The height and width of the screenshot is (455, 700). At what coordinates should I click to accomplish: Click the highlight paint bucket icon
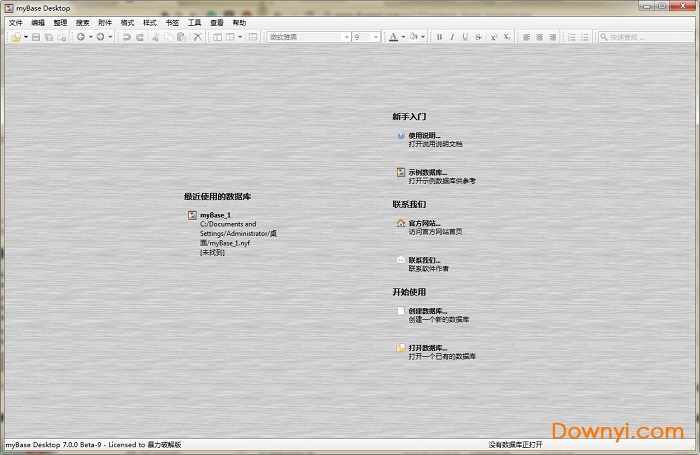point(414,37)
